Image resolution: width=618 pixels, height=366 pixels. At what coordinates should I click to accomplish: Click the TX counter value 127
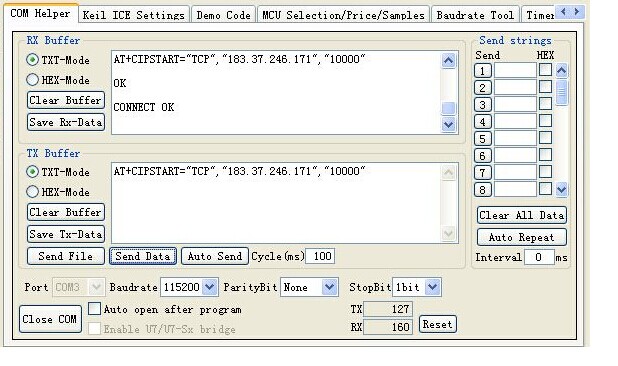(388, 309)
